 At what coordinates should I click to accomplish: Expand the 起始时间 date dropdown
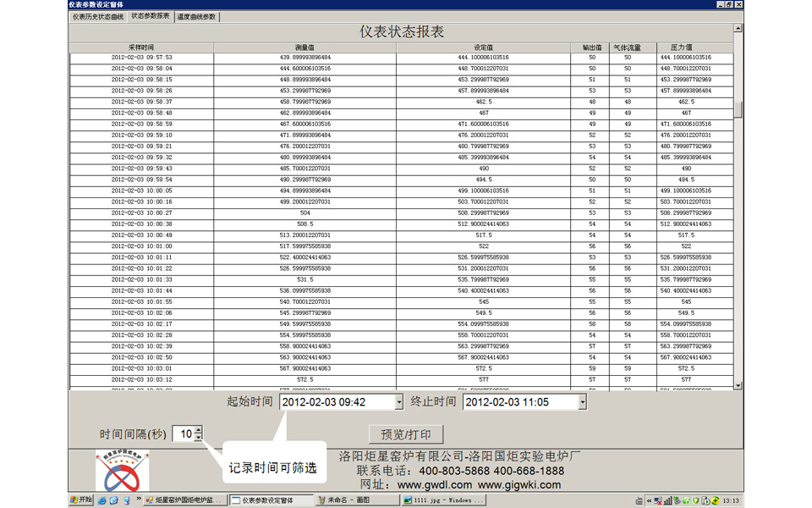pyautogui.click(x=398, y=402)
